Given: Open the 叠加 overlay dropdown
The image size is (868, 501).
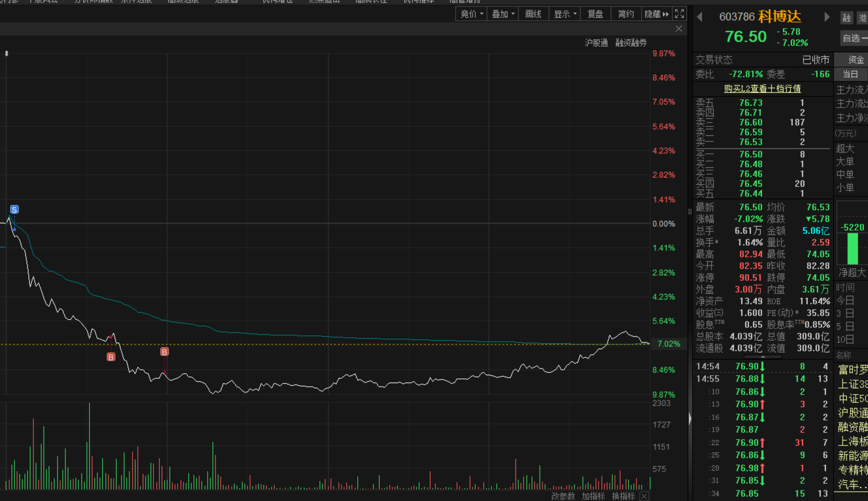Looking at the screenshot, I should [503, 14].
